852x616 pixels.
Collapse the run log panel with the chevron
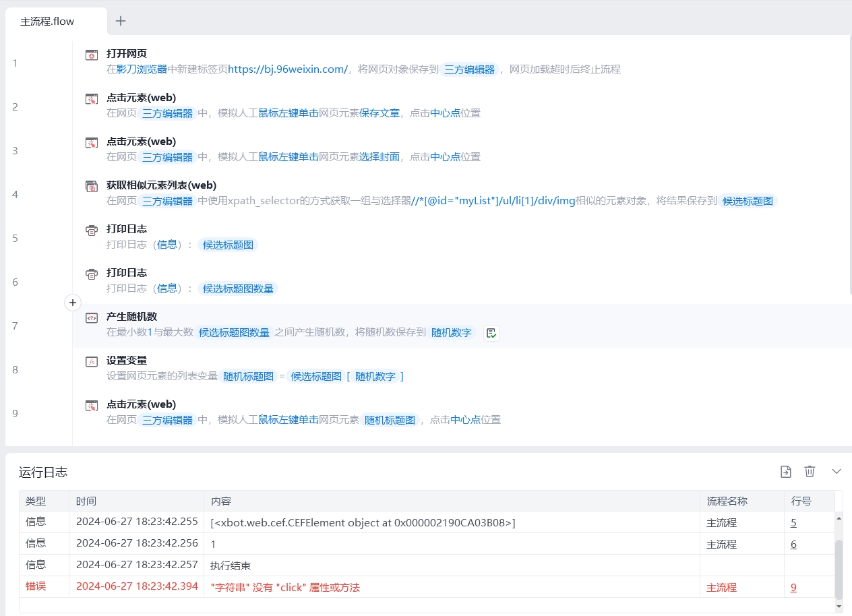836,472
